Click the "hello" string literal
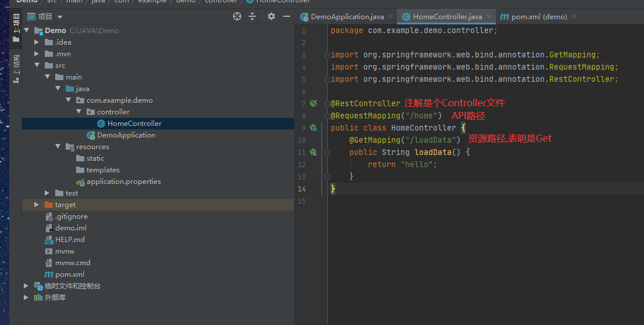The image size is (644, 325). coord(417,164)
